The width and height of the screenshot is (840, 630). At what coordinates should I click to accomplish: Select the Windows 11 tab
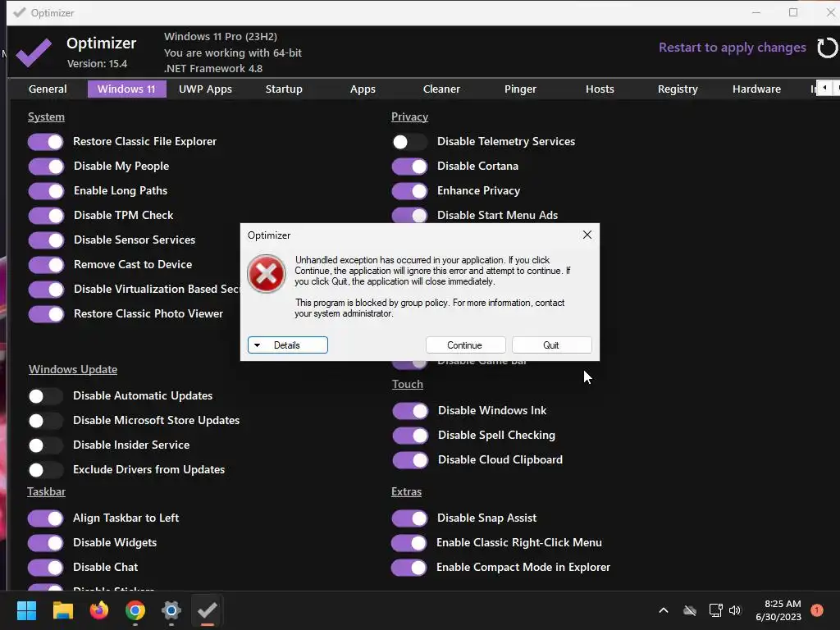[x=126, y=89]
